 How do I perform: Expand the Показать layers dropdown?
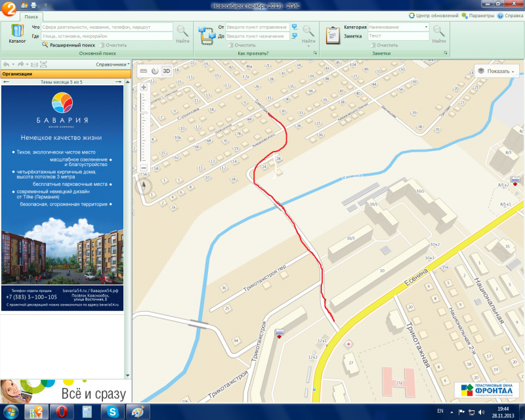[x=497, y=71]
